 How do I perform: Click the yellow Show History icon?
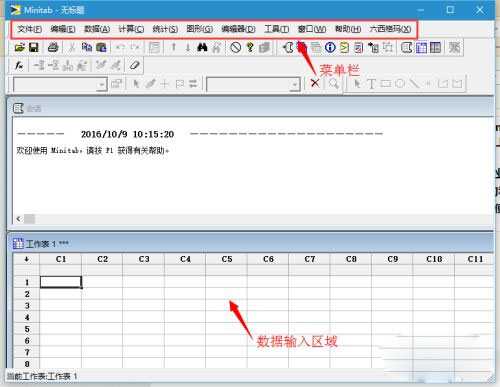pos(344,47)
